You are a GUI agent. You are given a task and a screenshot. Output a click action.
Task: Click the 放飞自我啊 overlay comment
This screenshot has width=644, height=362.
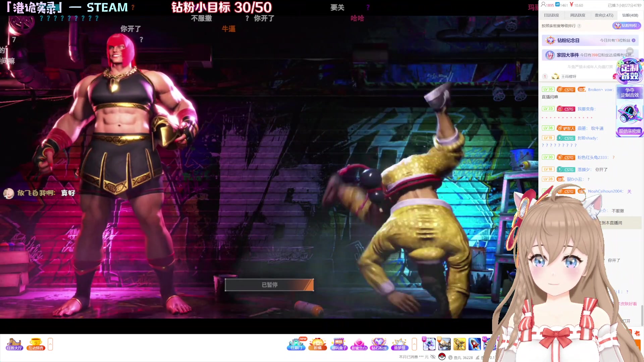pyautogui.click(x=39, y=193)
